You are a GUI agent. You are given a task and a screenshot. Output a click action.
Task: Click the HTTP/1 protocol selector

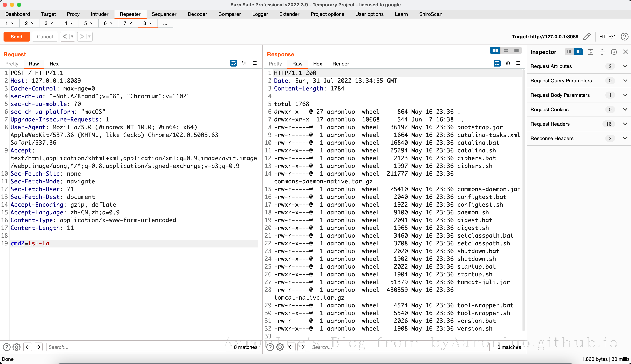click(x=607, y=36)
